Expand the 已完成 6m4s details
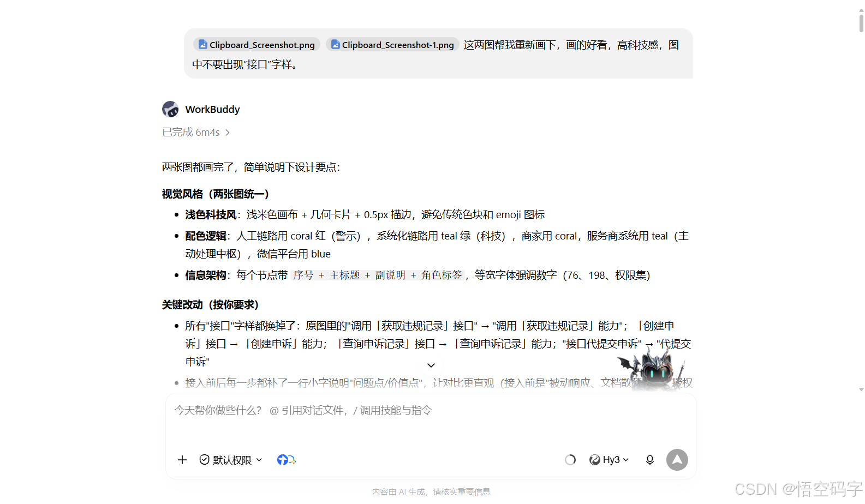The width and height of the screenshot is (865, 504). click(196, 133)
